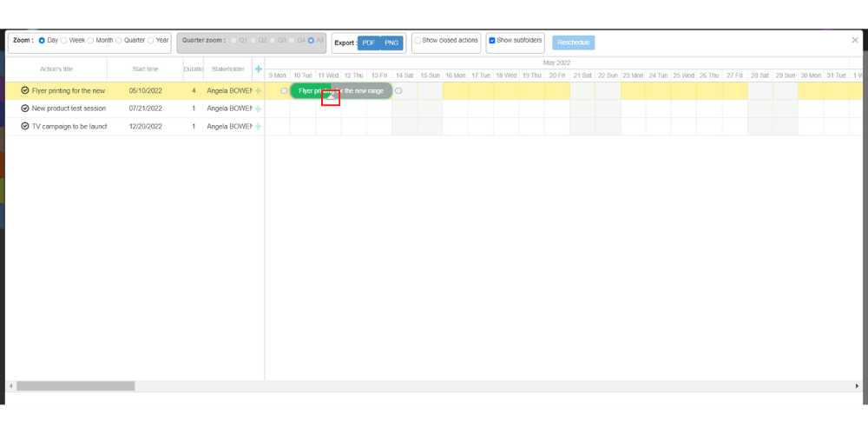Click check-circle icon beside New product test session

(x=25, y=108)
